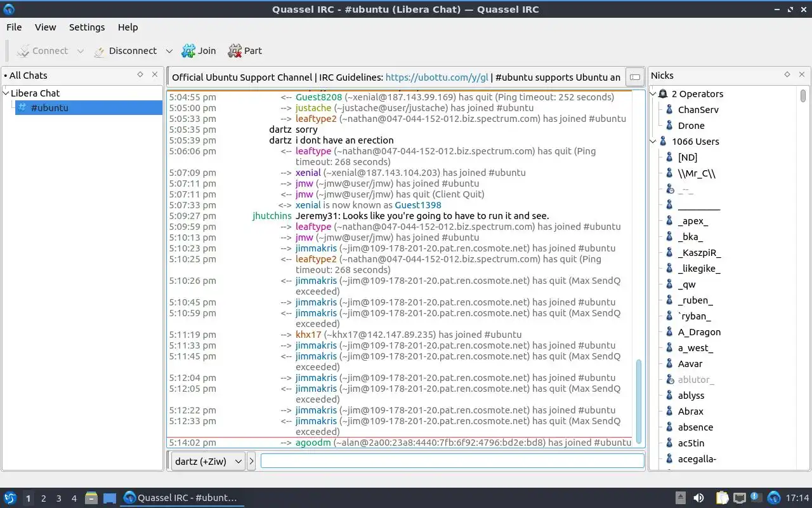Select nick a_west_

[695, 348]
